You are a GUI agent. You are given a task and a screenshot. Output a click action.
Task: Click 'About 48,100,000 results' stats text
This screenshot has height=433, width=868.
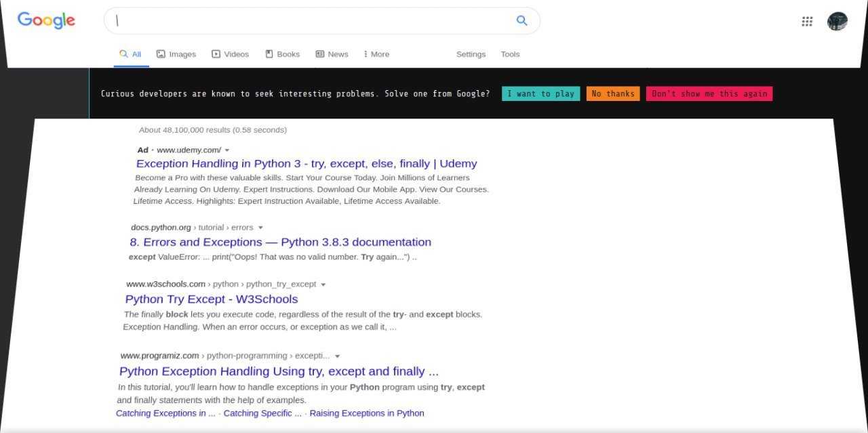point(213,129)
